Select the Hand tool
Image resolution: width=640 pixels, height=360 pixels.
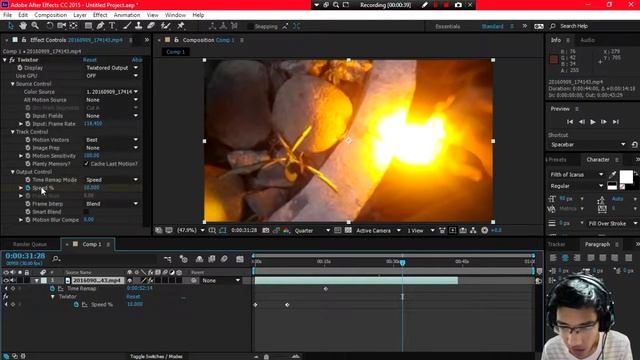pos(23,26)
